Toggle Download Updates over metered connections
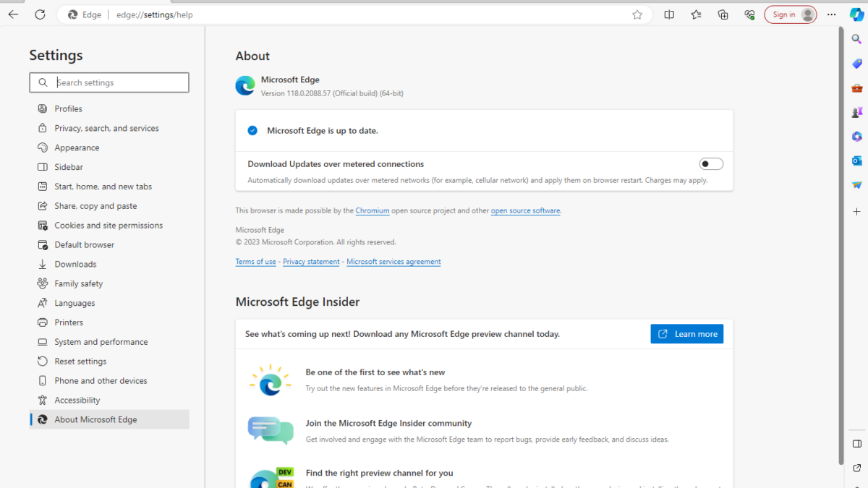 point(710,164)
